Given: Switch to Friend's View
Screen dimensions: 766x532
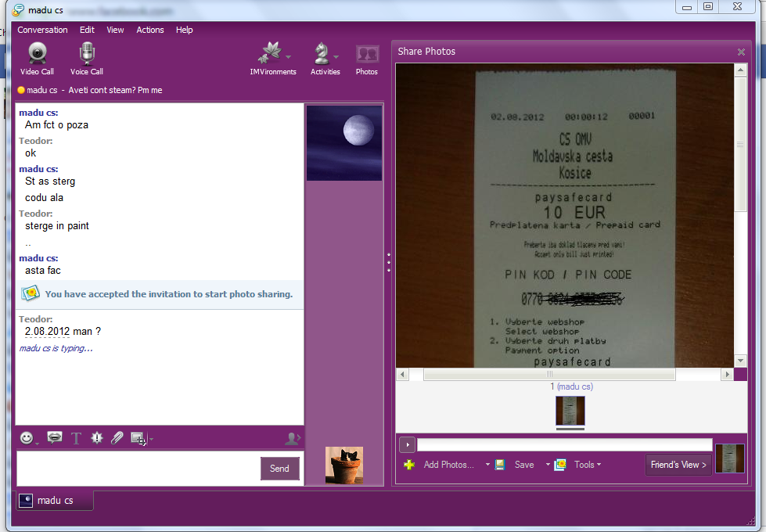Looking at the screenshot, I should point(678,465).
